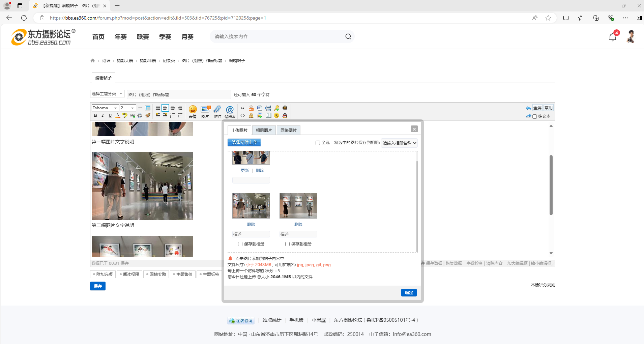Click the insert table icon

tap(148, 108)
